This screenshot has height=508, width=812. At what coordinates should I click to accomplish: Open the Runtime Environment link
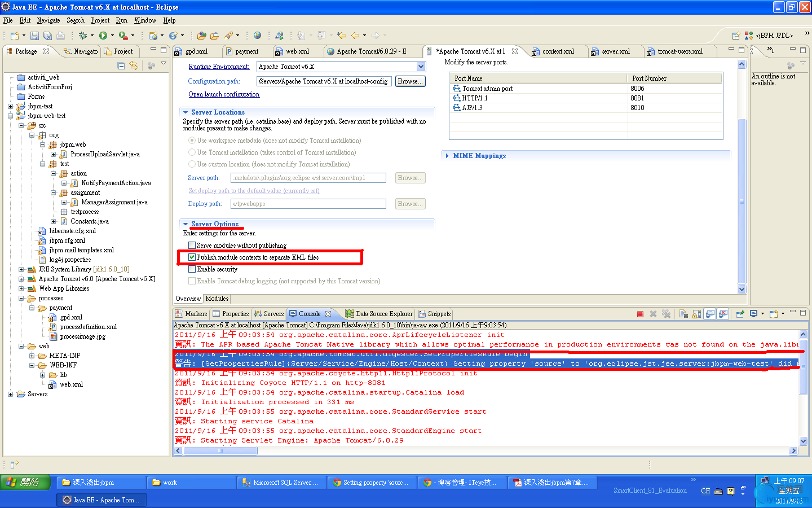pos(219,67)
